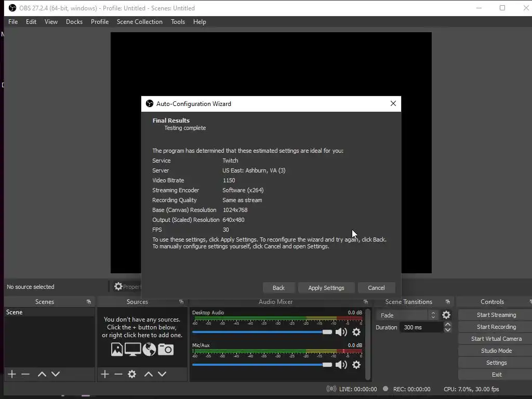This screenshot has height=399, width=532.
Task: Remove source with minus icon
Action: click(x=118, y=374)
